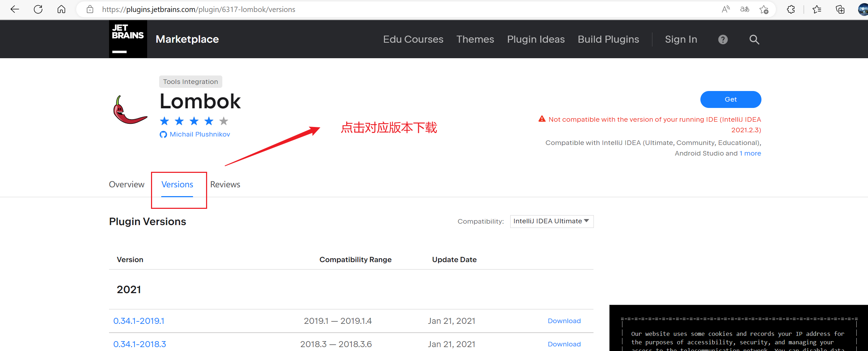The height and width of the screenshot is (351, 868).
Task: Click '2019.1 — 2019.1.4' compatibility range
Action: pyautogui.click(x=338, y=321)
